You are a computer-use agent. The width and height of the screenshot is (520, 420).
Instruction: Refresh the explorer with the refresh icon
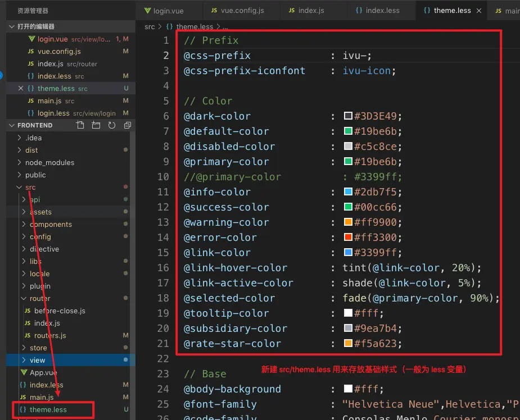[112, 125]
